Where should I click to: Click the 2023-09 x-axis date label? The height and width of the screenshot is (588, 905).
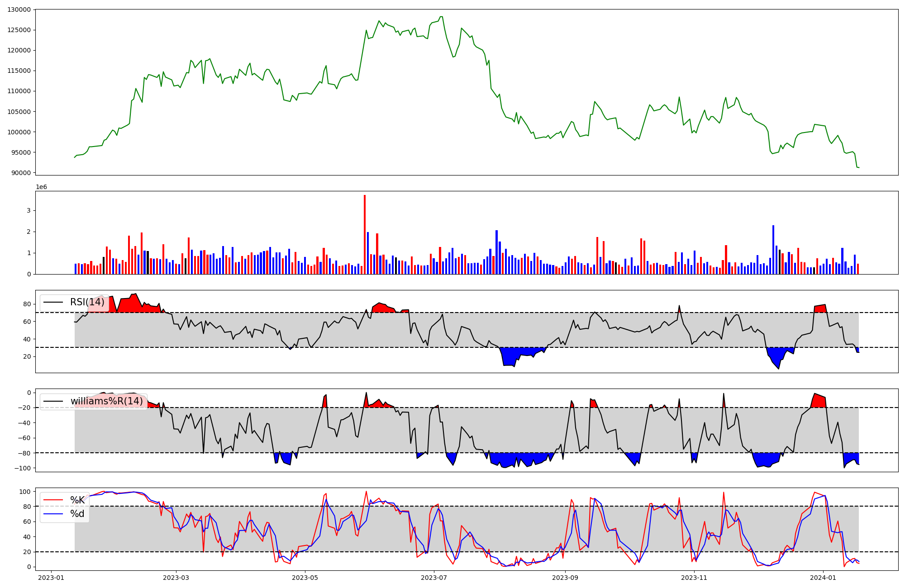tap(565, 578)
